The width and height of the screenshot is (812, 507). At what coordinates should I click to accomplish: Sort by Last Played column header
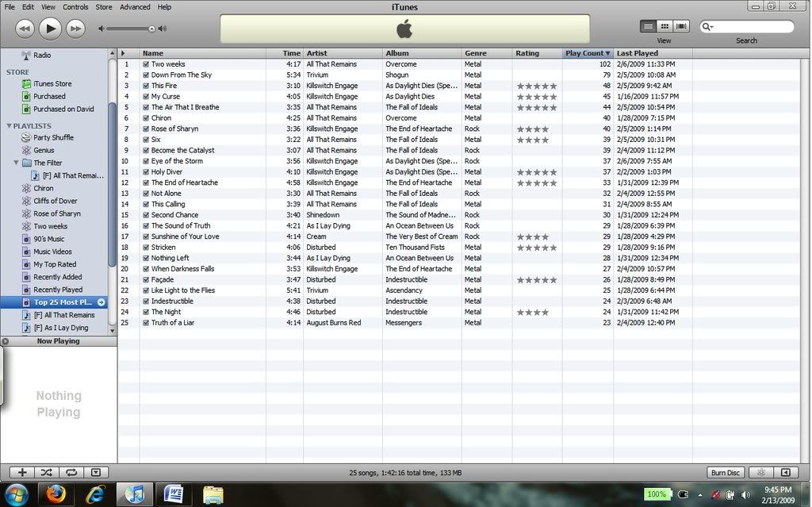click(653, 53)
